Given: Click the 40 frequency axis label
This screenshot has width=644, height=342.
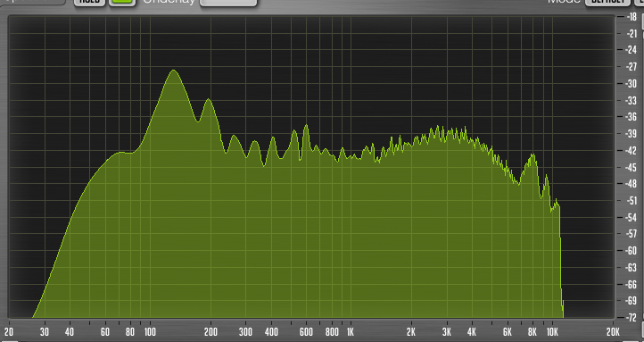Looking at the screenshot, I should 70,331.
